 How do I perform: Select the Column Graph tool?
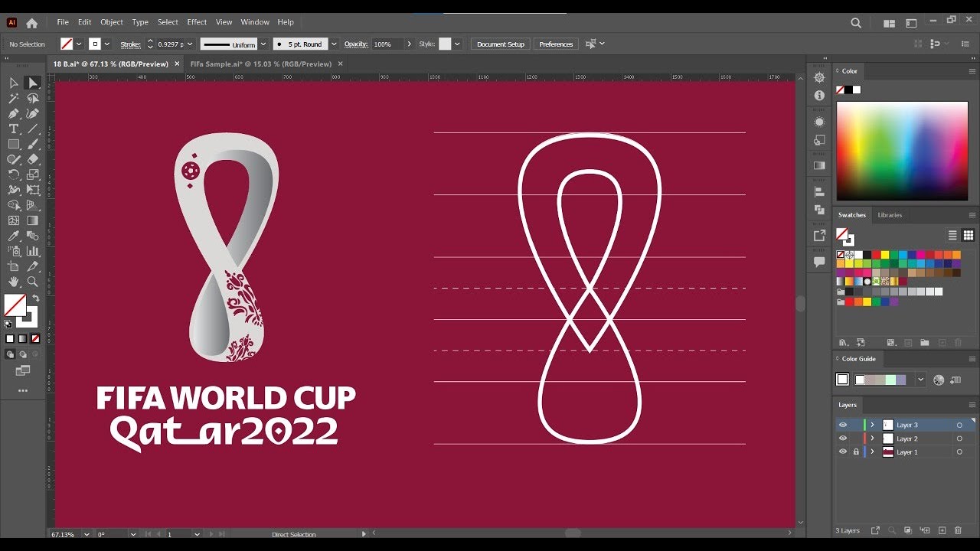[x=32, y=251]
